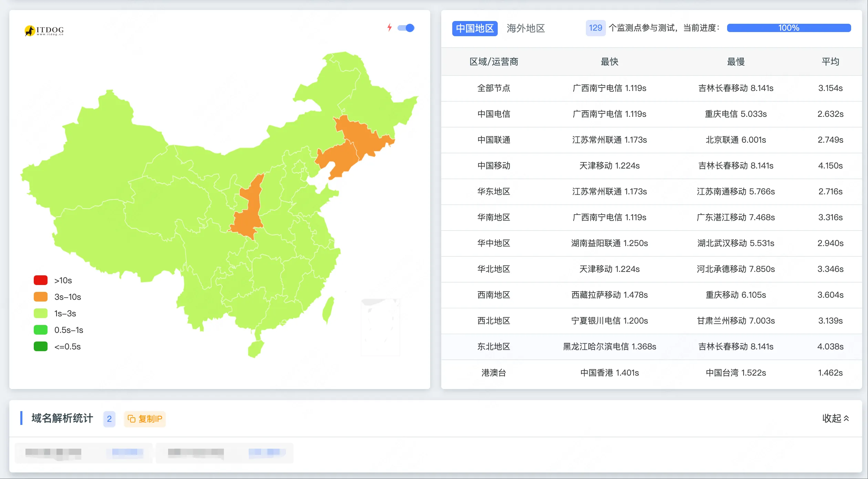Toggle the 0.5s–1s legend swatch
The image size is (868, 479).
41,330
